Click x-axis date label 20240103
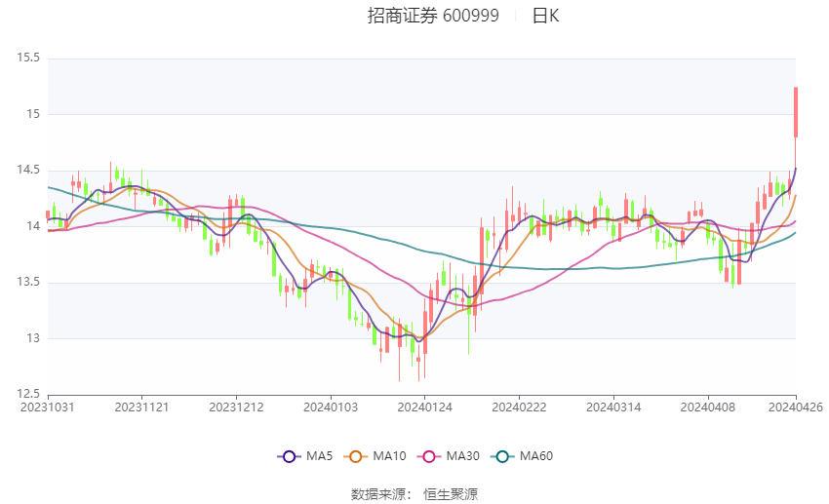The image size is (829, 504). point(331,407)
